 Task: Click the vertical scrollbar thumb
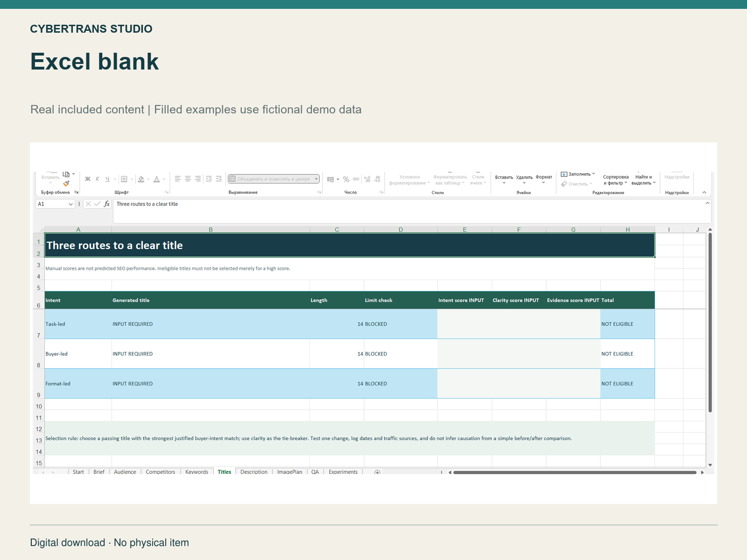pyautogui.click(x=710, y=322)
